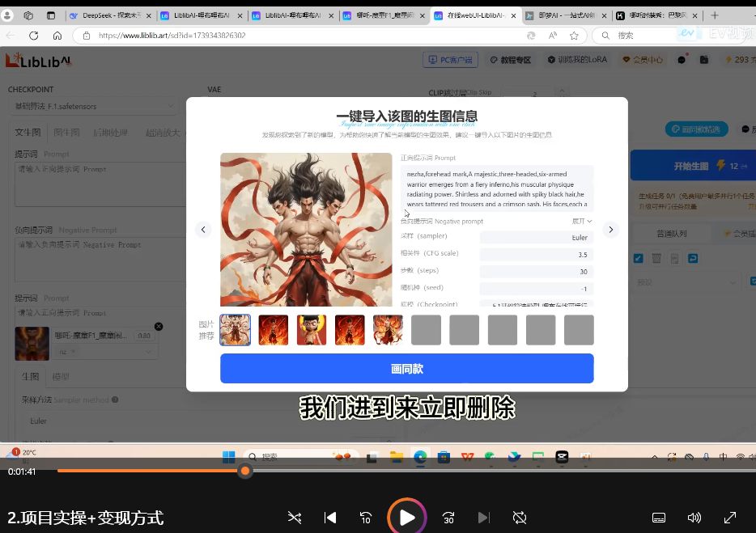
Task: Skip forward 30 seconds
Action: tap(448, 518)
